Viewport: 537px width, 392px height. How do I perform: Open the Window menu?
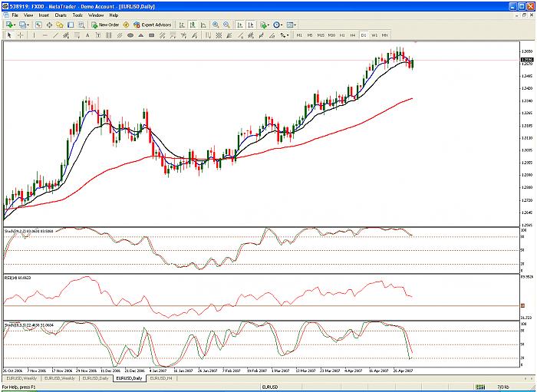click(96, 15)
